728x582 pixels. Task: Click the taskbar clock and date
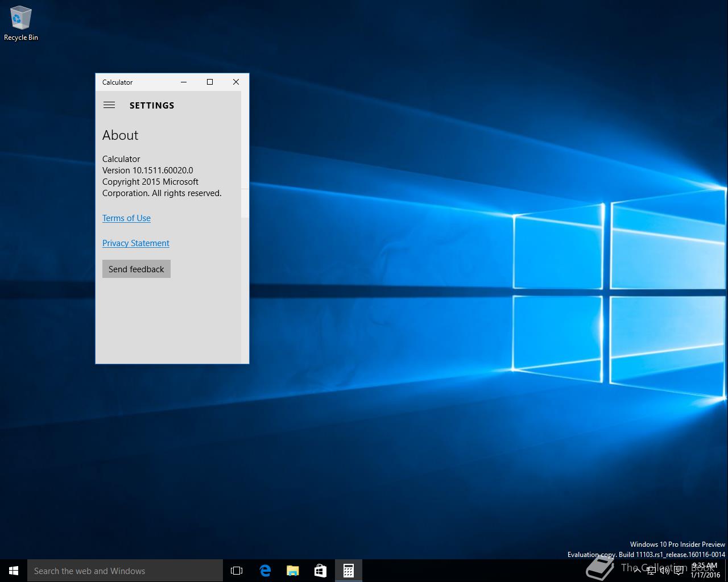tap(705, 571)
